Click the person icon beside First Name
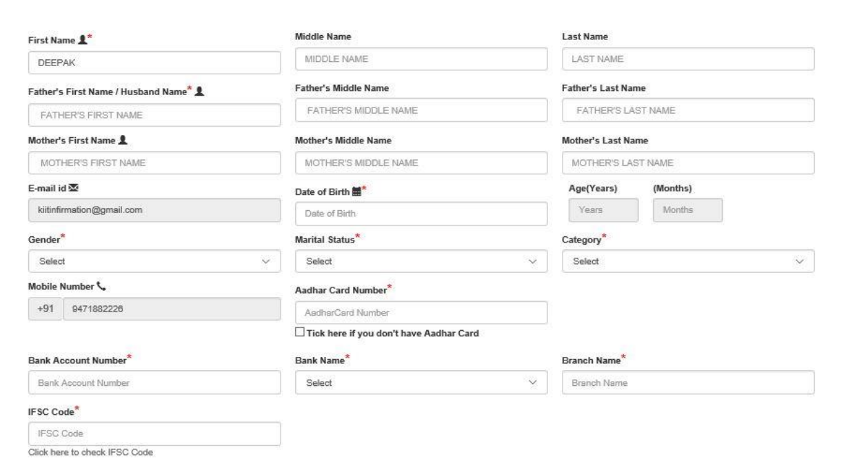The height and width of the screenshot is (461, 868). (83, 41)
